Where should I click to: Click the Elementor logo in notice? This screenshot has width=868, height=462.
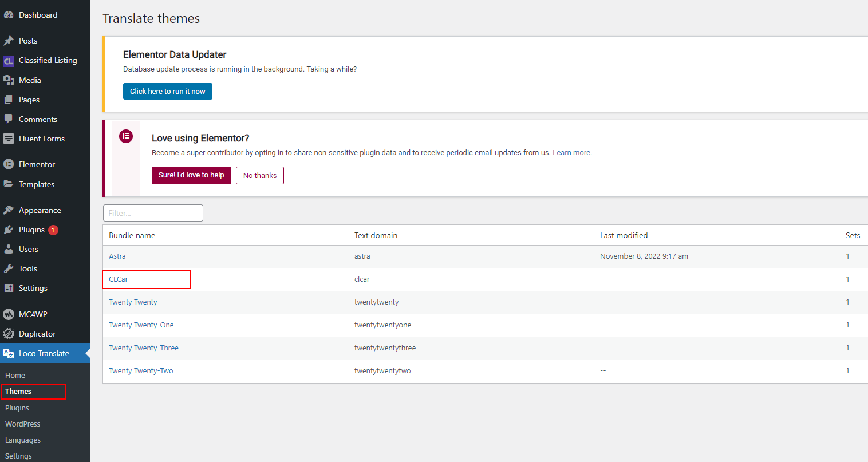(x=126, y=136)
